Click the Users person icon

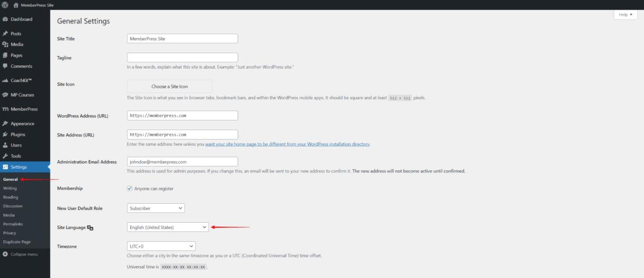tap(5, 145)
